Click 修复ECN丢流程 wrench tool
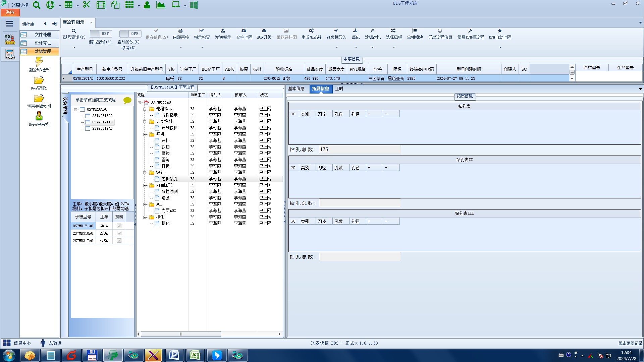 coord(471,34)
